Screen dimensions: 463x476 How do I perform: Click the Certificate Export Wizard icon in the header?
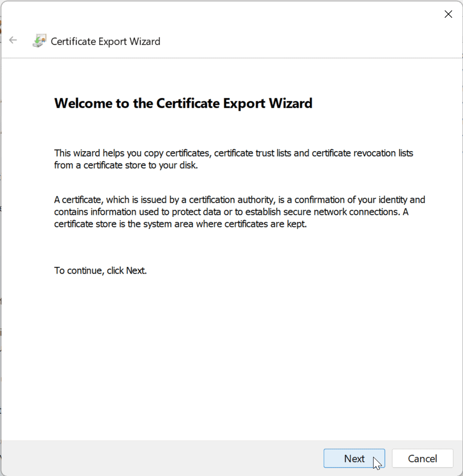tap(39, 41)
